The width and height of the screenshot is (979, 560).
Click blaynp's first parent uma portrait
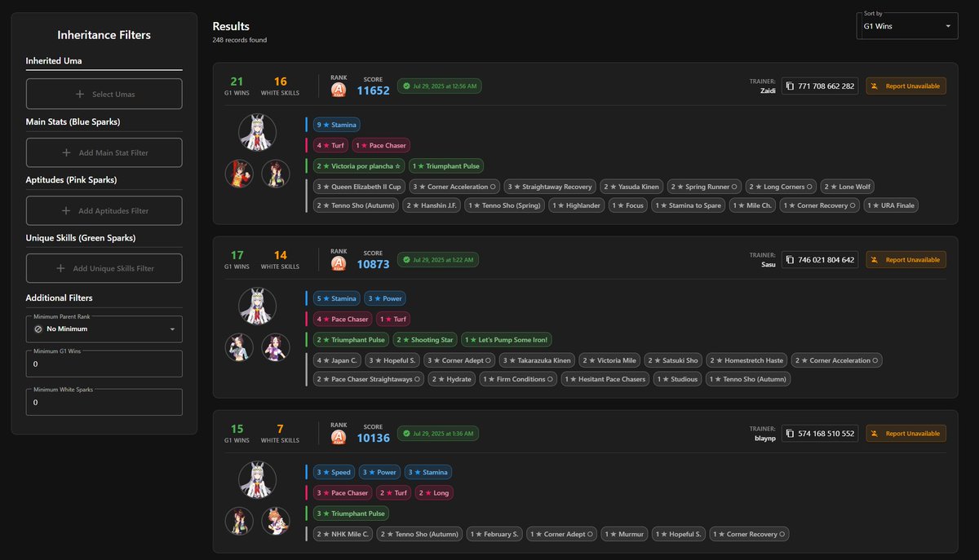(x=239, y=522)
